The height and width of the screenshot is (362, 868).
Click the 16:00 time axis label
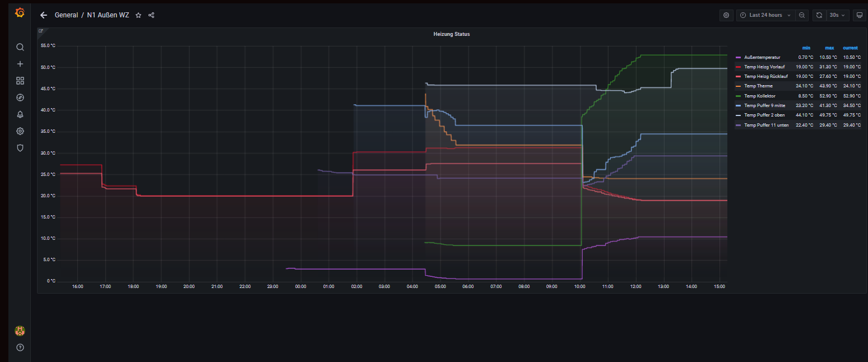pyautogui.click(x=77, y=286)
